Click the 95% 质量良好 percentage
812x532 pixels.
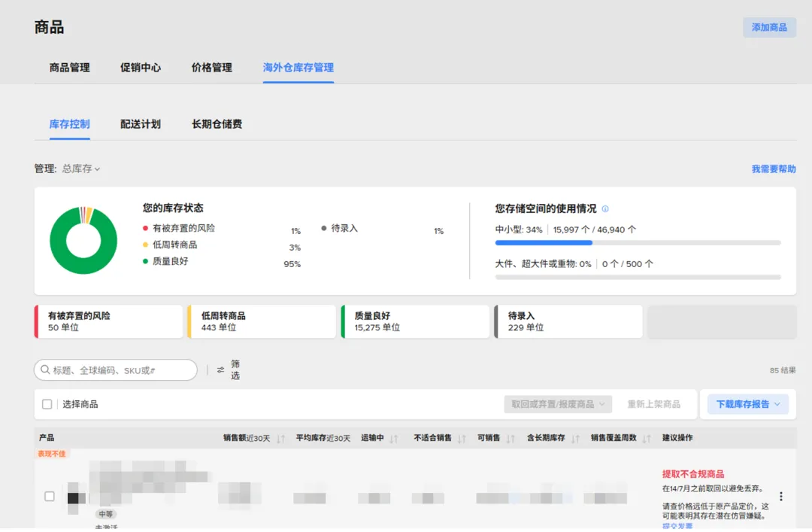point(292,264)
